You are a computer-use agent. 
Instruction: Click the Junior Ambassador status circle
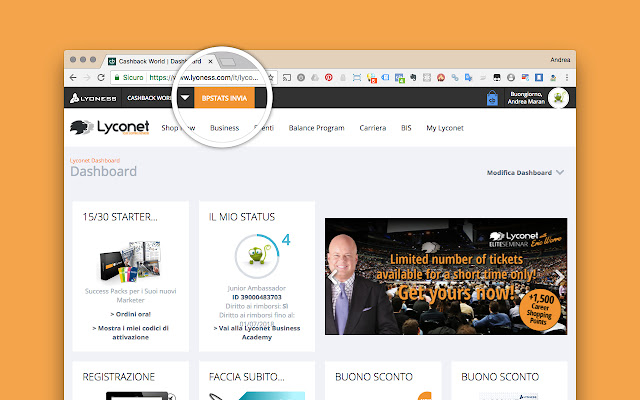tap(257, 256)
